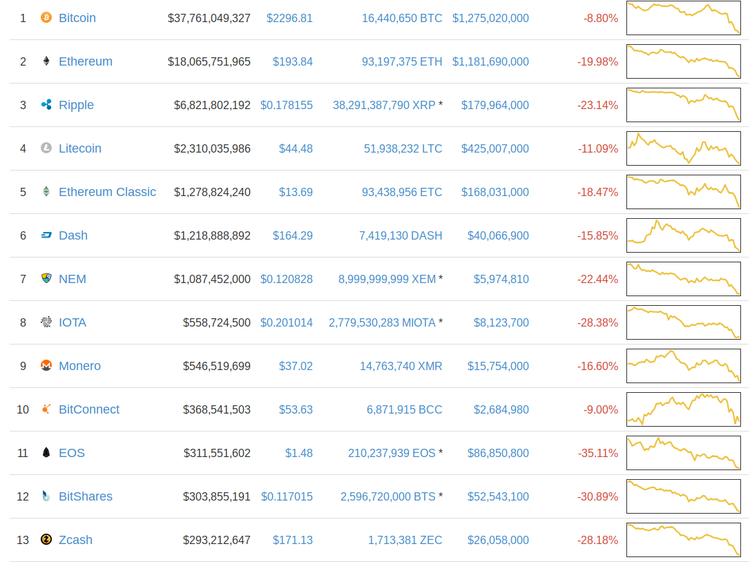750x562 pixels.
Task: Open the Ripple coin page link
Action: (x=76, y=105)
